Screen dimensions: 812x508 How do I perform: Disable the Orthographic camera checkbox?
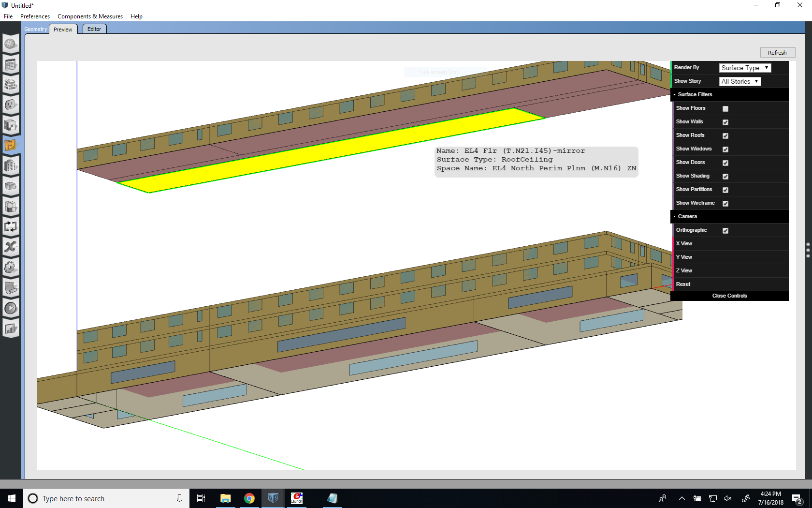click(x=725, y=231)
